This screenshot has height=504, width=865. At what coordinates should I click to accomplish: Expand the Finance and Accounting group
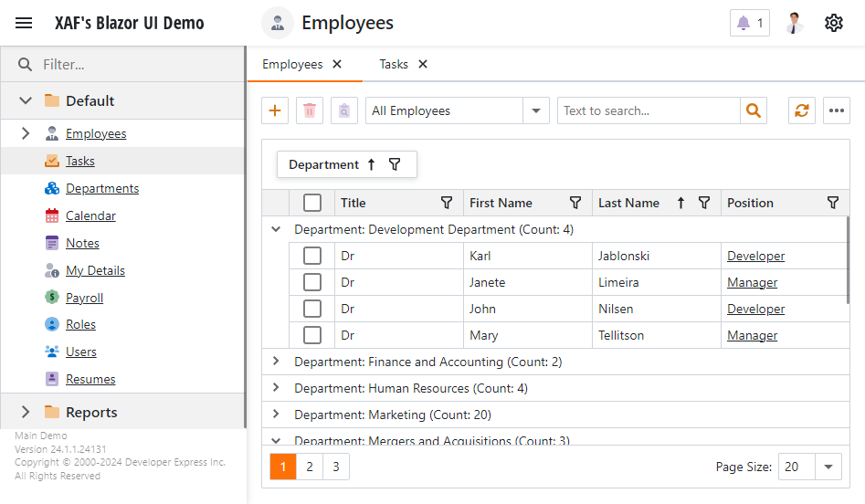coord(276,362)
